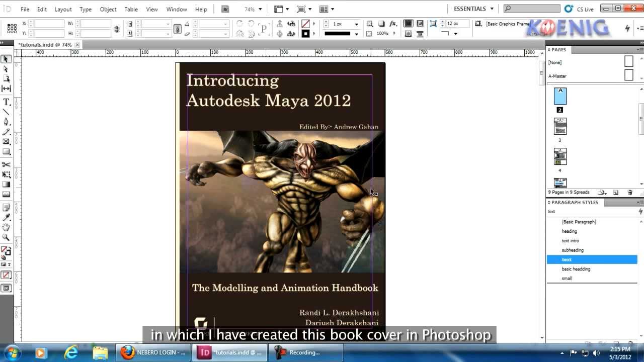Select the Hand tool
This screenshot has height=362, width=644.
(x=6, y=227)
